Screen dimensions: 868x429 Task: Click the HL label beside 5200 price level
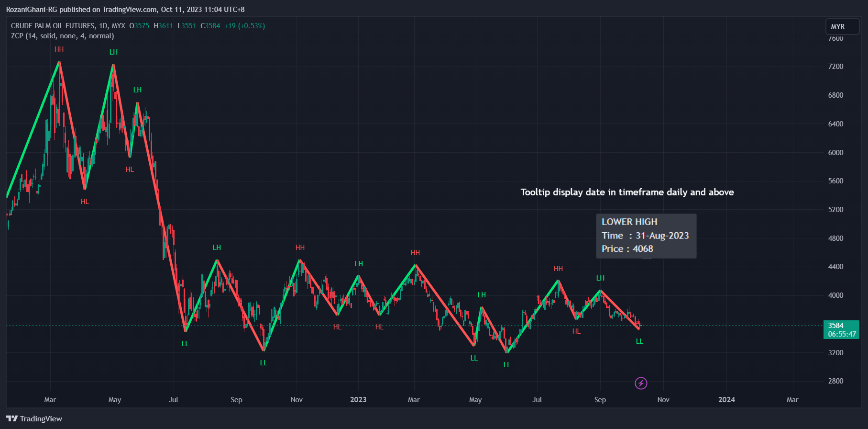coord(85,202)
